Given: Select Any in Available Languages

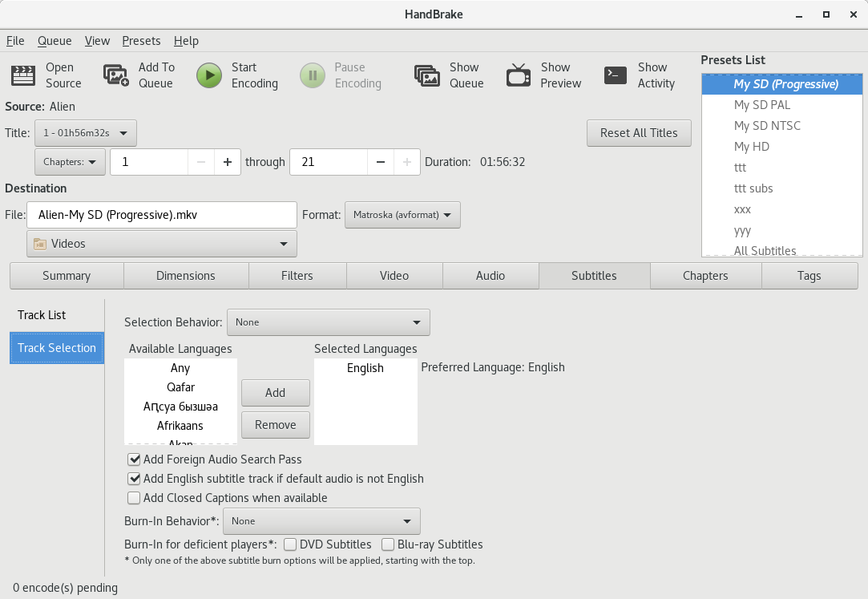Looking at the screenshot, I should (x=180, y=368).
